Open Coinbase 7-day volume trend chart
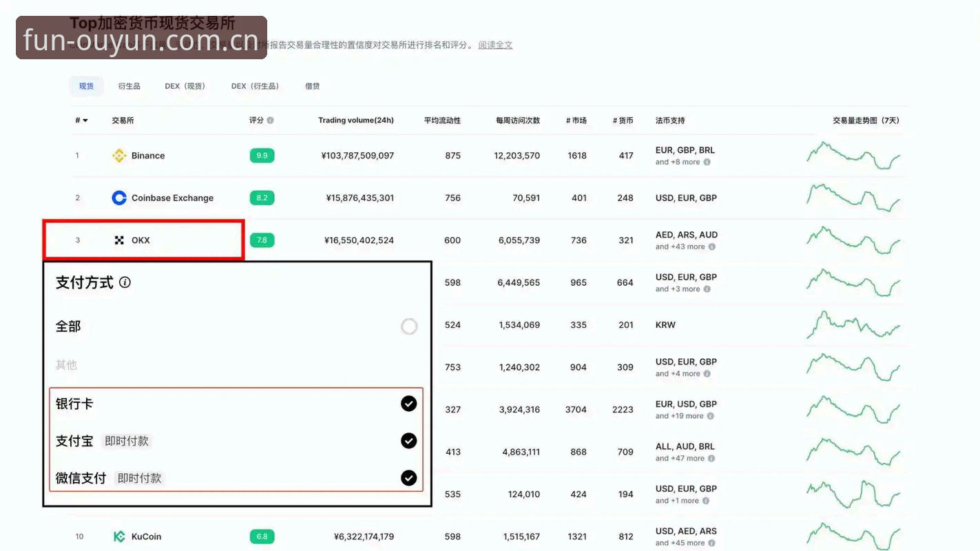Screen dimensions: 980x551 click(x=853, y=198)
